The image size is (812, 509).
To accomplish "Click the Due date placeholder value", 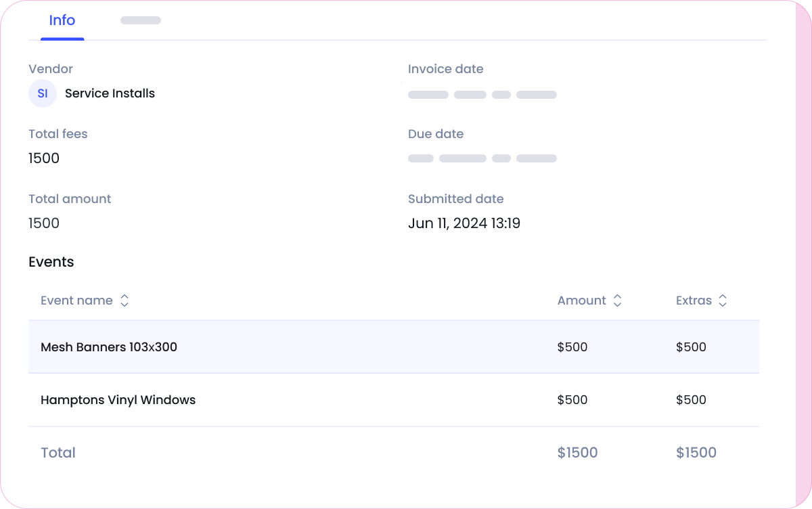I will pyautogui.click(x=482, y=158).
